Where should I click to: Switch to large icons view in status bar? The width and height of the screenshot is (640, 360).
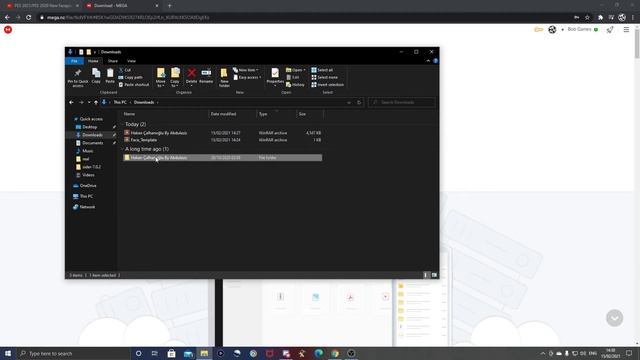[434, 275]
